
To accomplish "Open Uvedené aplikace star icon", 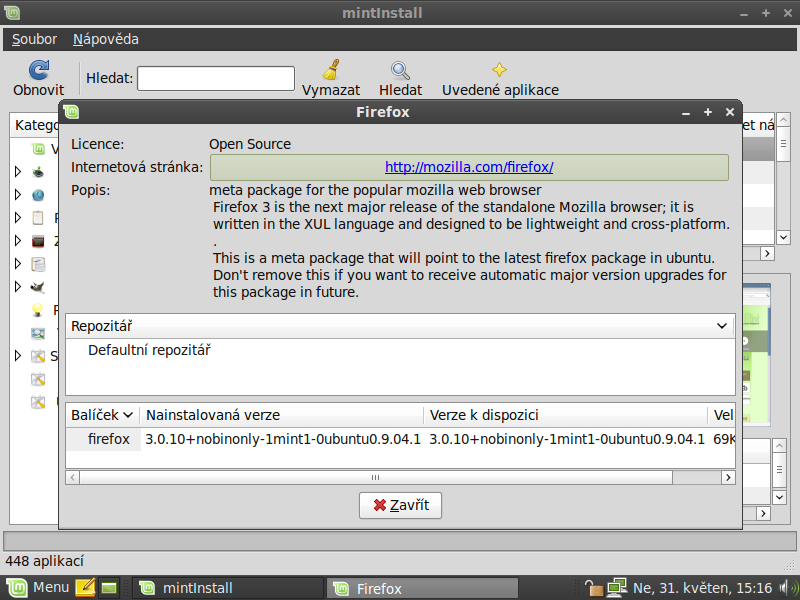I will tap(499, 70).
